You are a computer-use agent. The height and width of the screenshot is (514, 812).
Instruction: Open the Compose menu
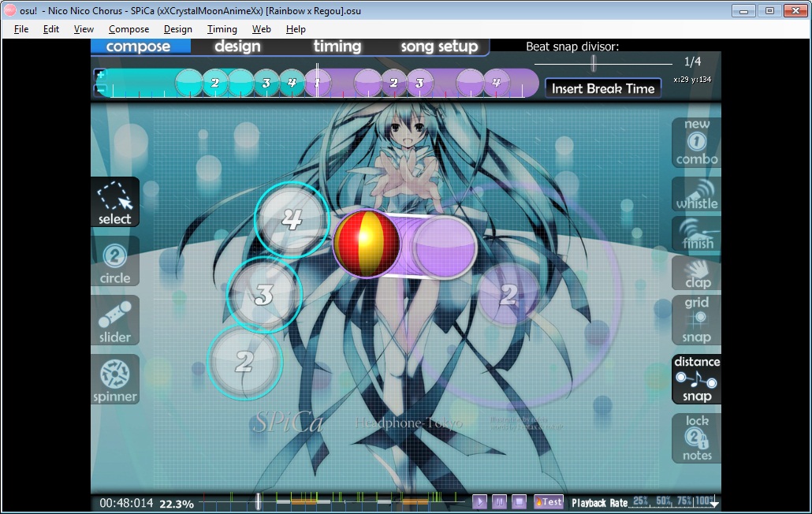(x=129, y=29)
